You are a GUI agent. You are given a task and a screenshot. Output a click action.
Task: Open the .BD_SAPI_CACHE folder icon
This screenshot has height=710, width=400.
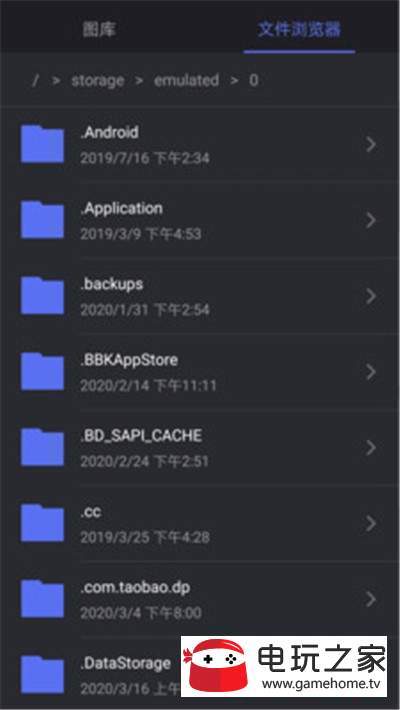click(x=42, y=447)
